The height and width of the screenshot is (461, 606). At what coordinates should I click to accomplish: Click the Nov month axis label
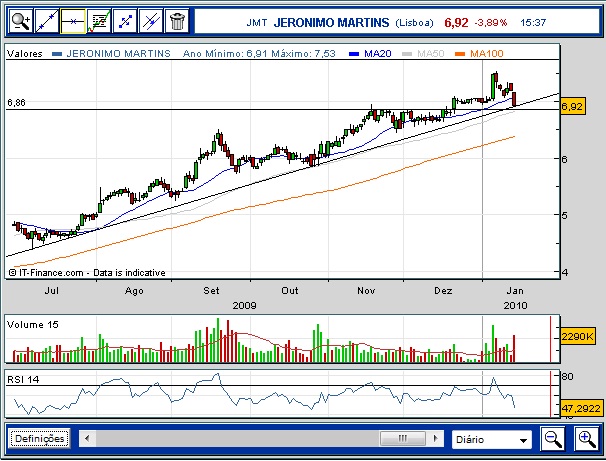[366, 291]
